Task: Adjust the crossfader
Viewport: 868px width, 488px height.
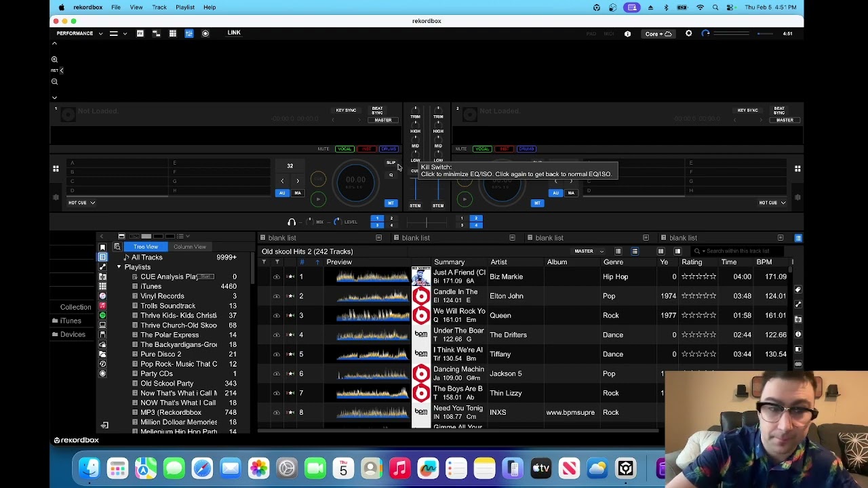Action: point(427,222)
